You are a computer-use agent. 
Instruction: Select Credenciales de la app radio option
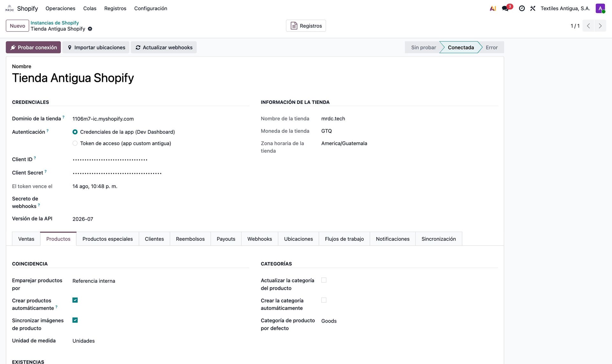click(x=75, y=132)
